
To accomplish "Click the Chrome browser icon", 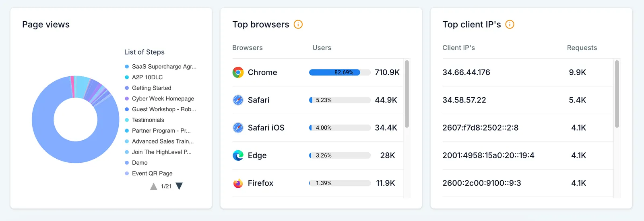I will (x=238, y=72).
